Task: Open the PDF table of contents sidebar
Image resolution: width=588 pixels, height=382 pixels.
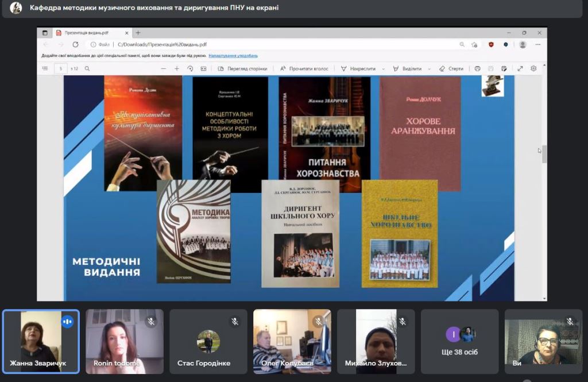Action: [45, 68]
